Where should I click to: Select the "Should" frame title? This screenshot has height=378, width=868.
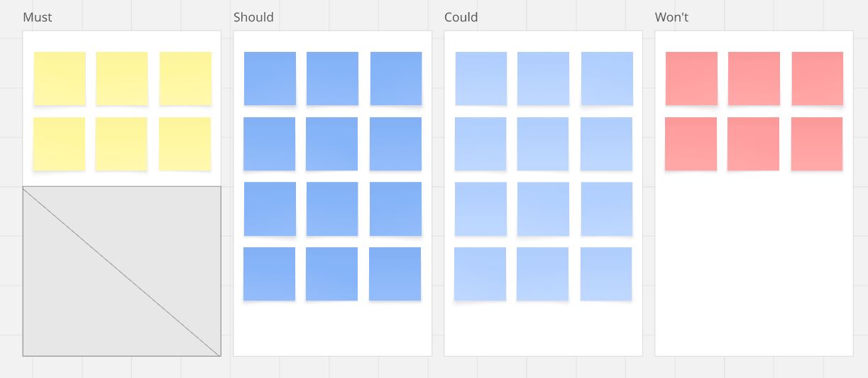[x=253, y=17]
